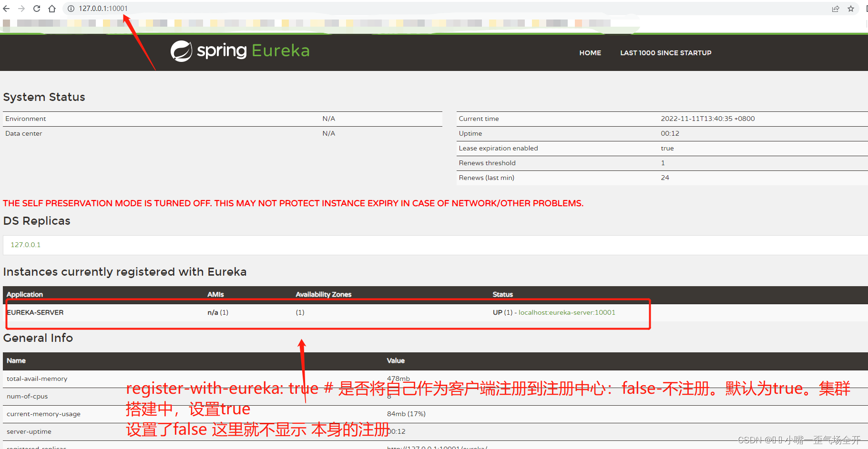Select the Status column header
The width and height of the screenshot is (868, 449).
tap(503, 294)
